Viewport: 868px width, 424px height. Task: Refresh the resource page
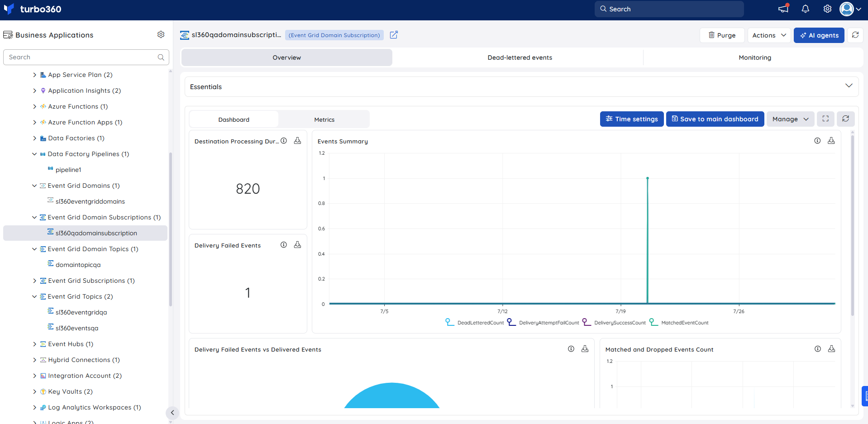point(855,35)
